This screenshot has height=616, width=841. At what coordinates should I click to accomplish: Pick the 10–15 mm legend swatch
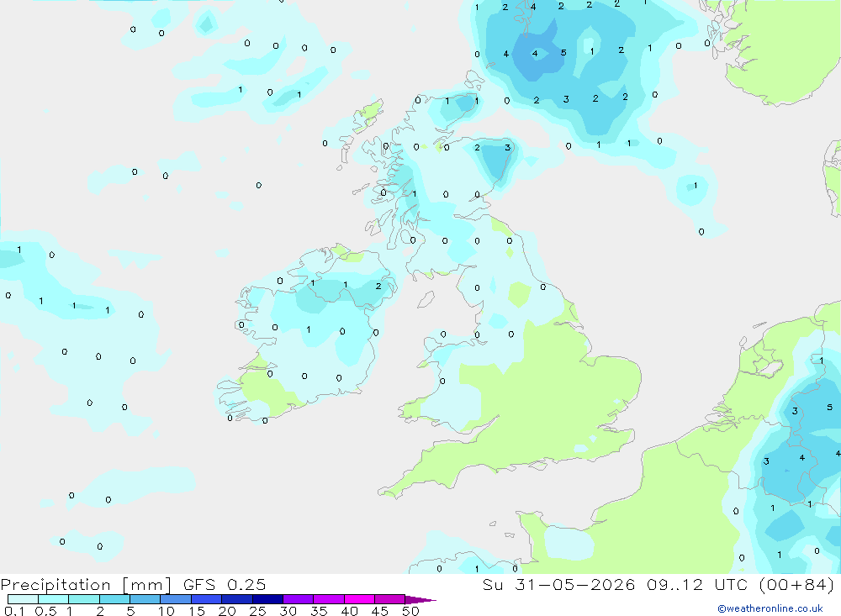click(x=176, y=599)
